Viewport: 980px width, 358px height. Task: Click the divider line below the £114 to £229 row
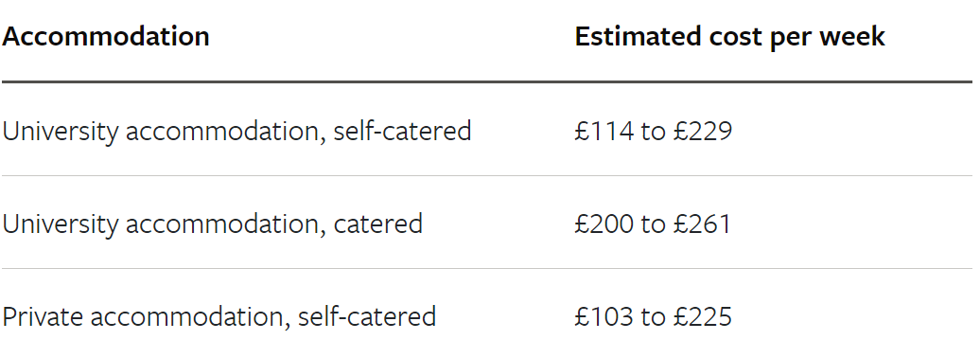coord(487,176)
